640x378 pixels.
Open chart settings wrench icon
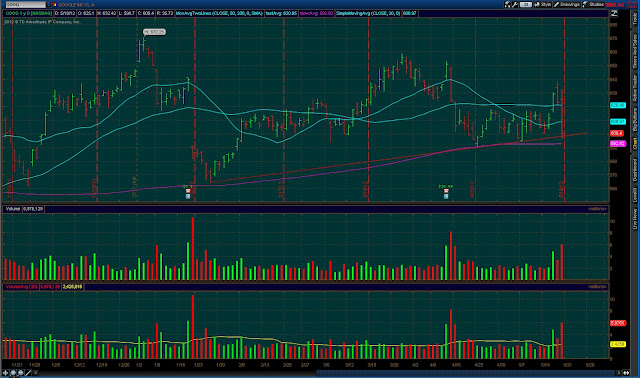pos(515,4)
